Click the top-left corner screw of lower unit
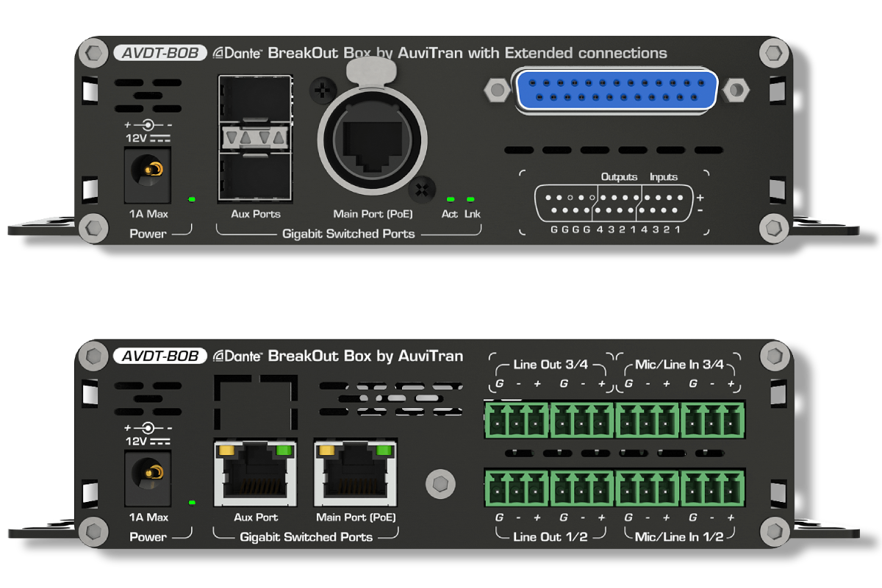This screenshot has width=882, height=588. (x=93, y=356)
